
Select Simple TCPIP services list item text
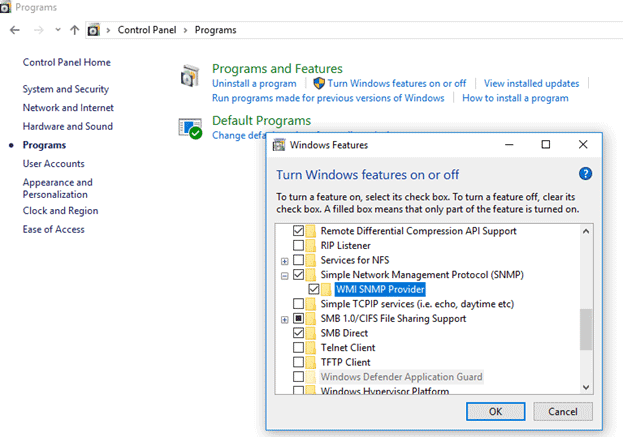[417, 304]
